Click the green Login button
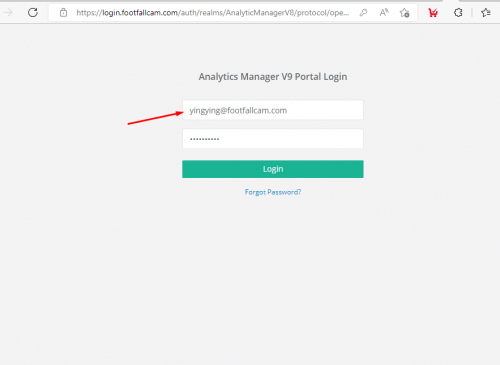Screen dimensions: 500x365 pyautogui.click(x=273, y=169)
